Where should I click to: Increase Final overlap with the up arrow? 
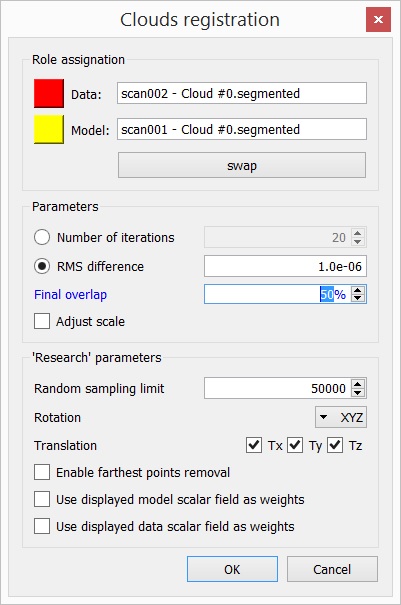click(358, 290)
